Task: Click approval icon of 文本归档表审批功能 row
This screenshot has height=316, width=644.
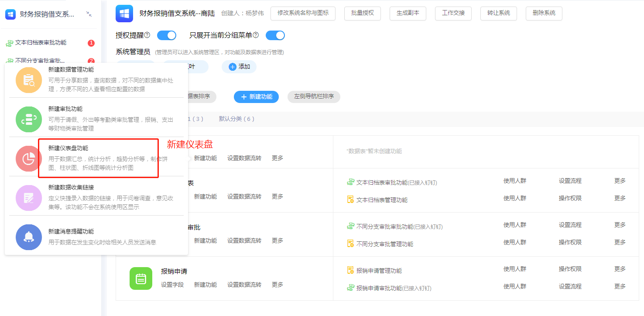Action: (350, 182)
